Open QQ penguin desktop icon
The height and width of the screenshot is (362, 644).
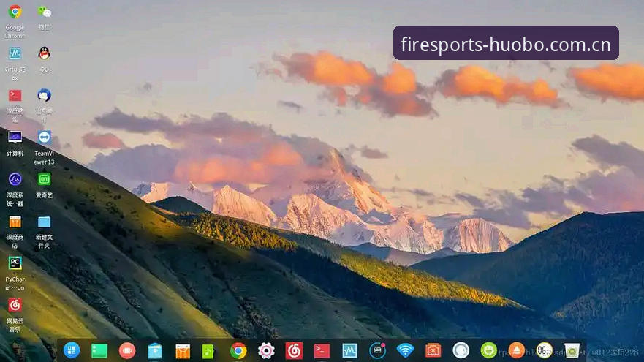click(x=44, y=53)
